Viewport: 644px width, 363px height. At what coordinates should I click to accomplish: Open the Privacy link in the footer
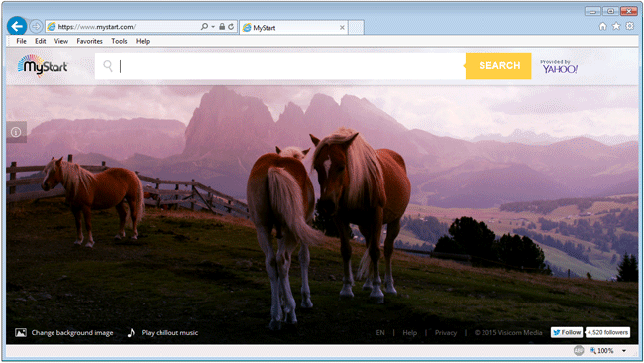(x=446, y=333)
